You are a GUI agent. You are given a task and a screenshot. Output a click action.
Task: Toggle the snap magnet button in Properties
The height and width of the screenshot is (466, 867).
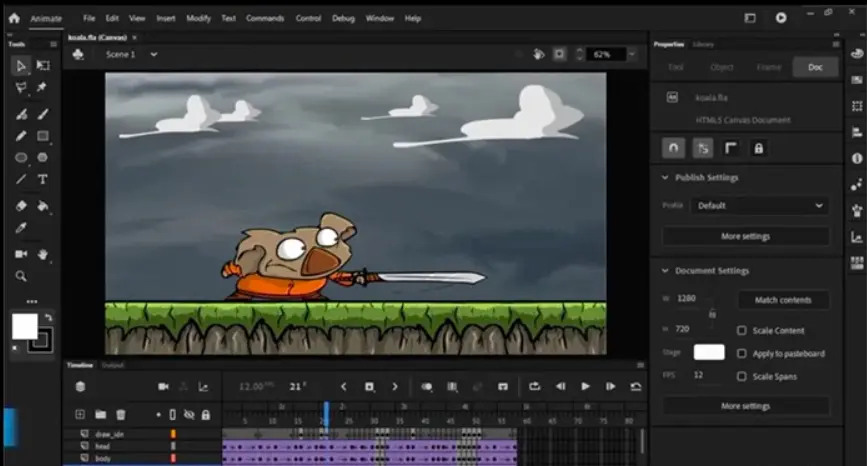[x=673, y=148]
